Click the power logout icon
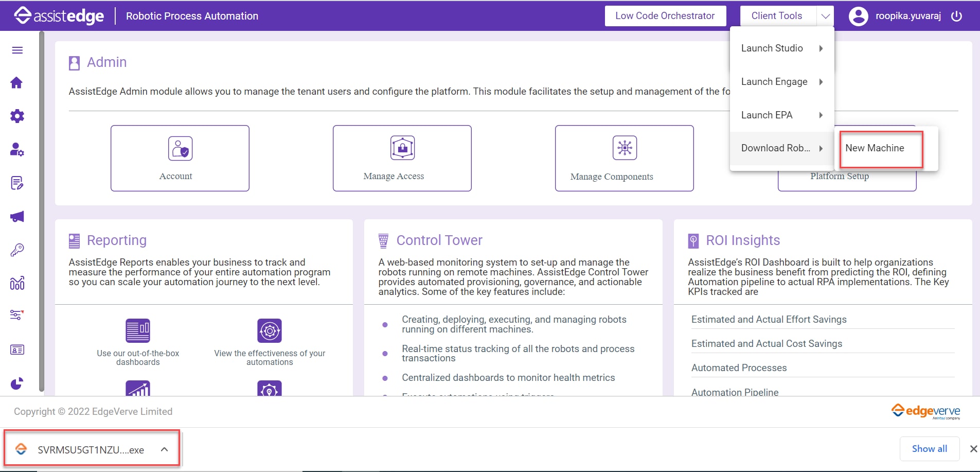 pyautogui.click(x=957, y=16)
